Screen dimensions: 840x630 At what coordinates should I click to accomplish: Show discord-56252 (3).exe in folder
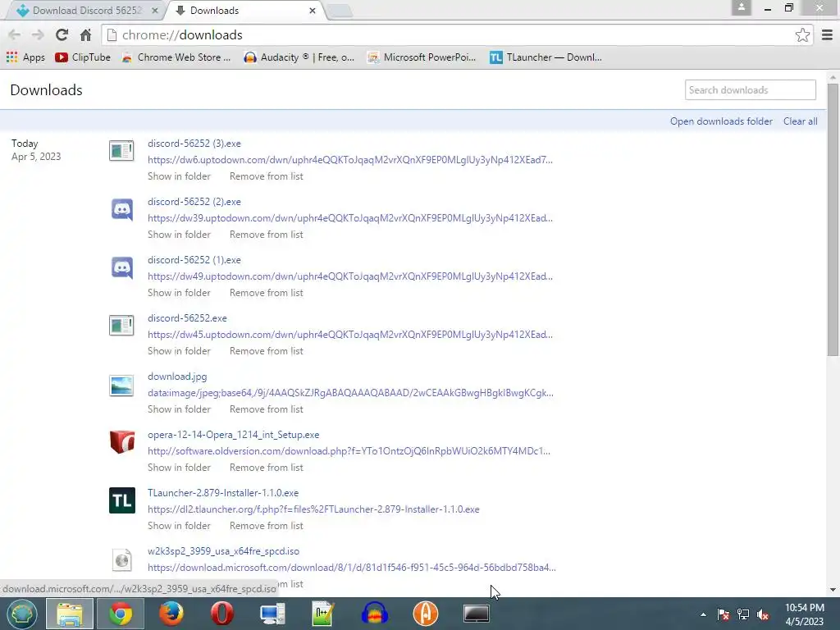click(x=179, y=176)
